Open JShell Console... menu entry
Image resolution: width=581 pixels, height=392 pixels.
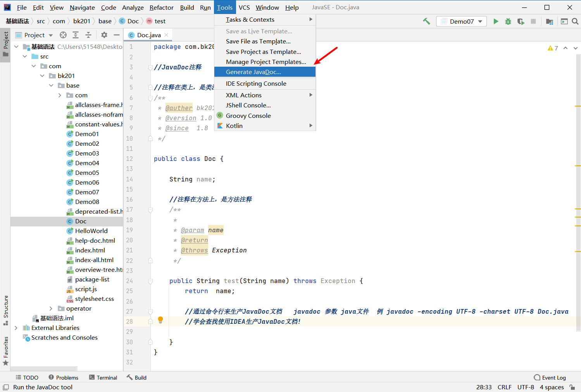click(x=265, y=105)
